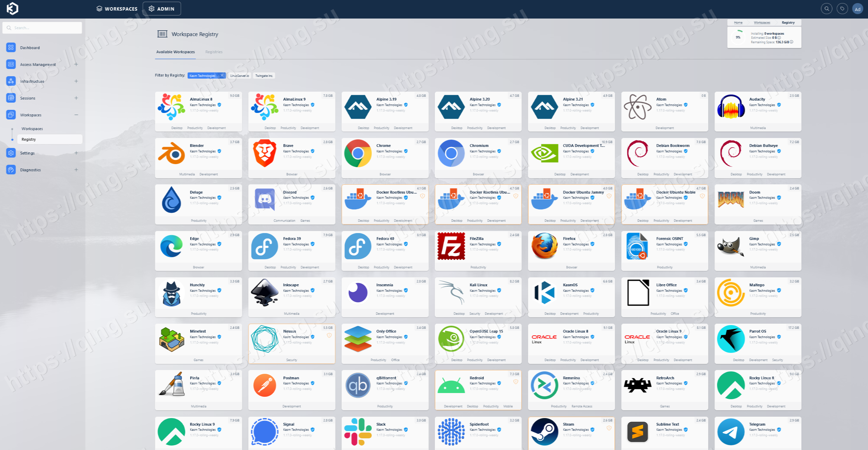The height and width of the screenshot is (450, 868).
Task: Open the WORKSPACES top navigation item
Action: coord(117,9)
